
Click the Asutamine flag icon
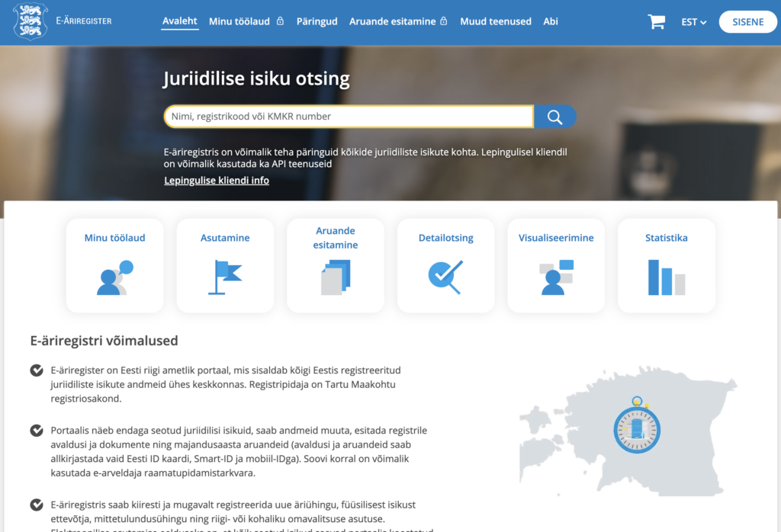pyautogui.click(x=225, y=277)
